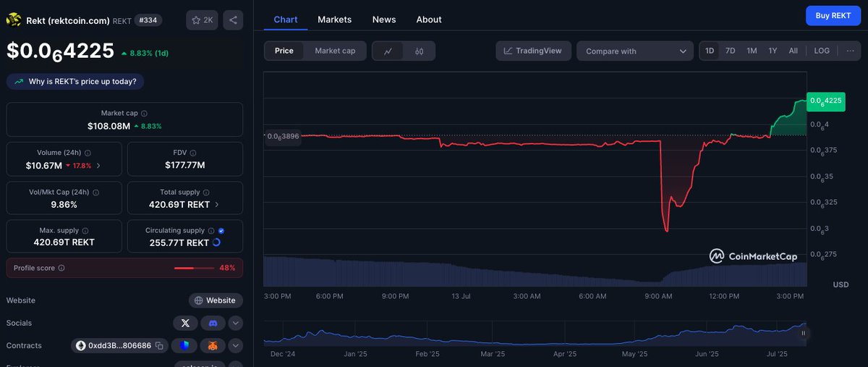Click the 0.0₆3896 open price label
Screen dimensions: 868x367
pyautogui.click(x=283, y=136)
